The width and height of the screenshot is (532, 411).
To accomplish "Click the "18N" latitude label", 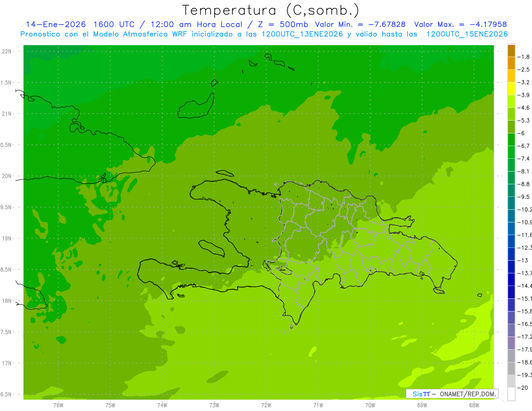I will tap(7, 301).
